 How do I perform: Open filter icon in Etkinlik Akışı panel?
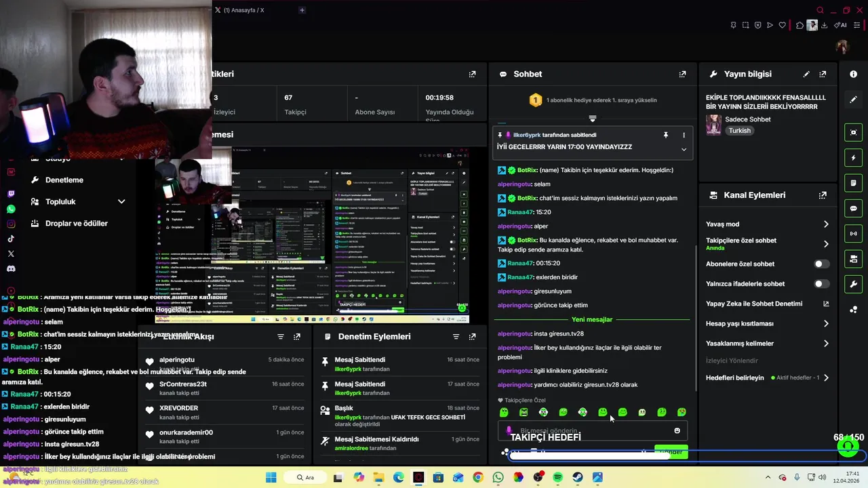(x=281, y=336)
